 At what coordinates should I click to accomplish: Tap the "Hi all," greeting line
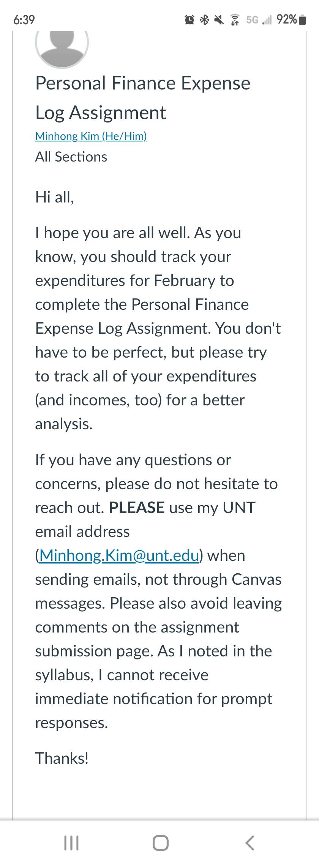(54, 197)
